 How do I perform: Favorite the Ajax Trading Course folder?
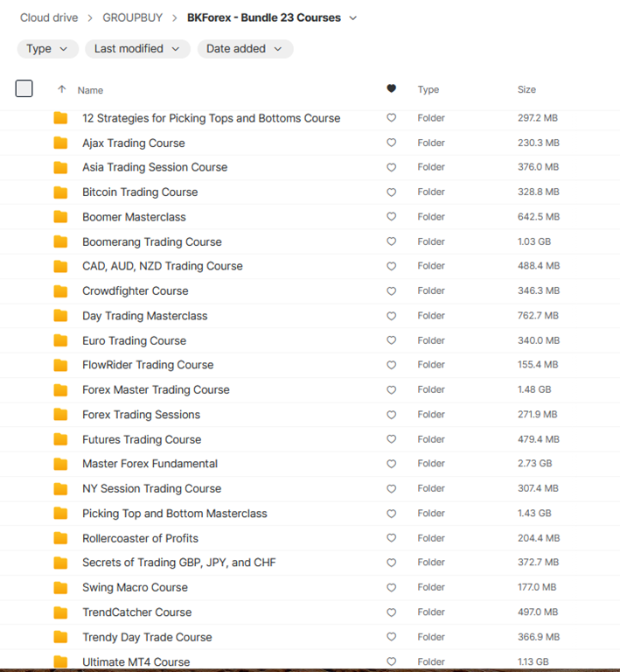click(391, 143)
